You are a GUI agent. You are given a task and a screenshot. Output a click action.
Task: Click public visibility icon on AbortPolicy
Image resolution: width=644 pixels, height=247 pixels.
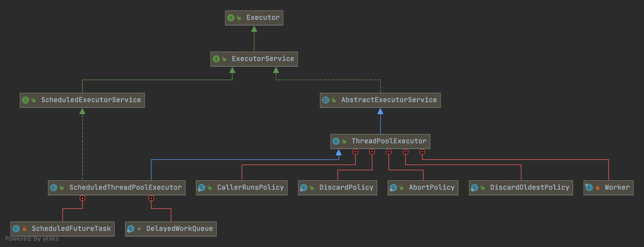401,188
